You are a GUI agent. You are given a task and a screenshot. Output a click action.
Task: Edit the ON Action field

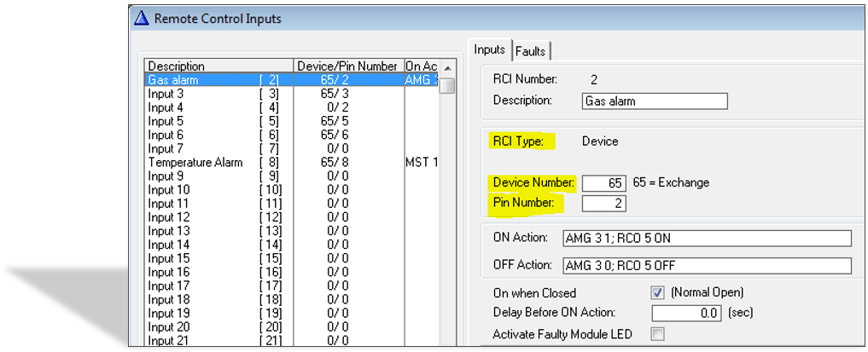click(707, 238)
